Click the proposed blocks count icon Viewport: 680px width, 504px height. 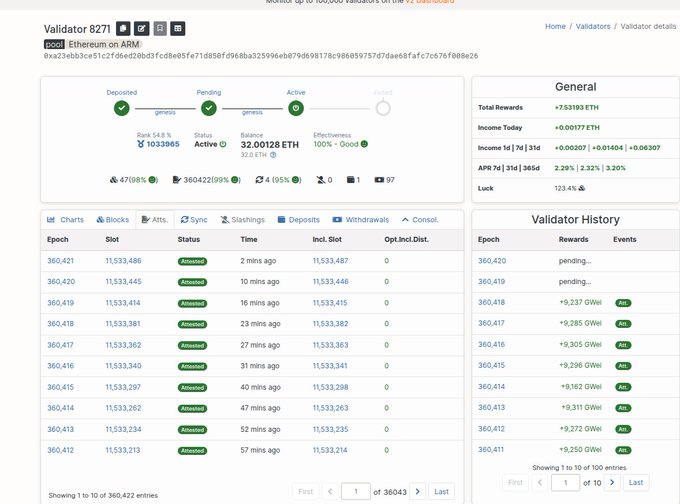[112, 180]
